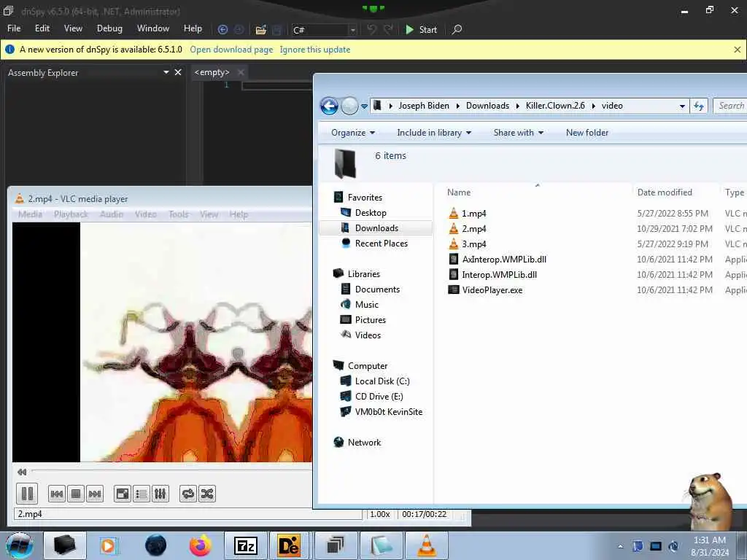Click the dnSpy redo arrow icon
This screenshot has width=747, height=560.
[x=388, y=29]
